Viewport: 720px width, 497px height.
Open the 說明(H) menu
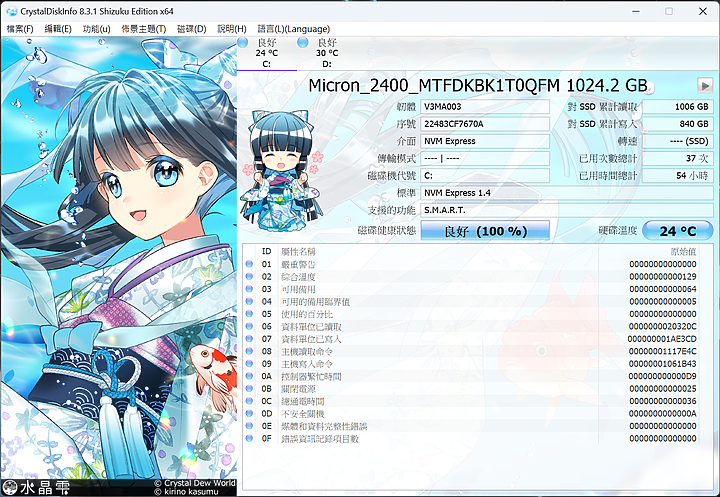pyautogui.click(x=232, y=29)
